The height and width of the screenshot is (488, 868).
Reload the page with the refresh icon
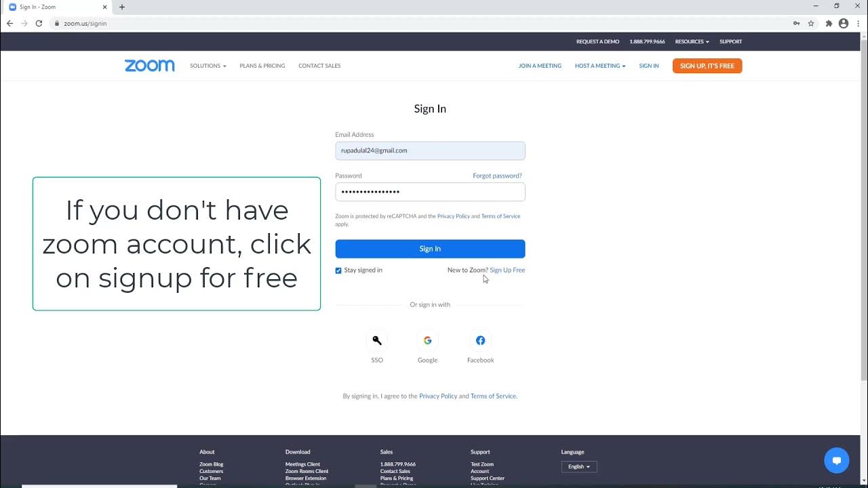coord(39,23)
